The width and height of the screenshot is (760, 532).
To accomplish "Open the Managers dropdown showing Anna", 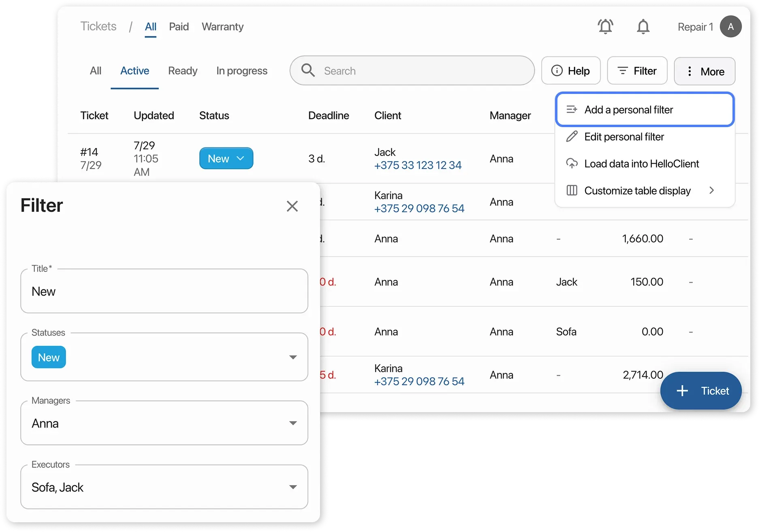I will [292, 423].
